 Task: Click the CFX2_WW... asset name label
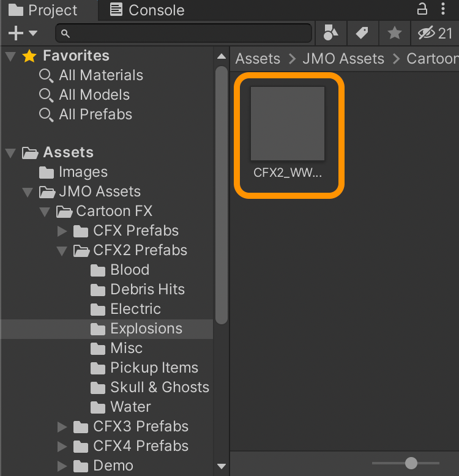click(x=288, y=173)
